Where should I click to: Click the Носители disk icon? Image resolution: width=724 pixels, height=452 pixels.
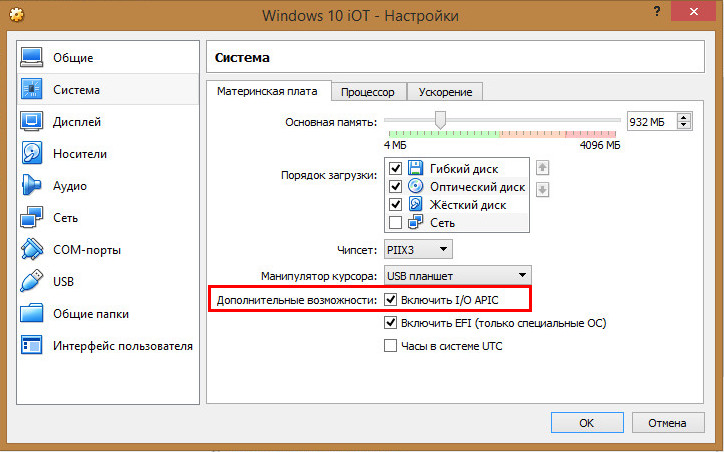31,153
